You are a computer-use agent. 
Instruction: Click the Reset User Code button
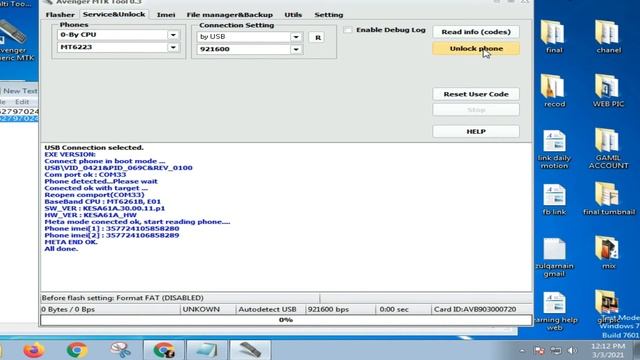click(x=476, y=94)
